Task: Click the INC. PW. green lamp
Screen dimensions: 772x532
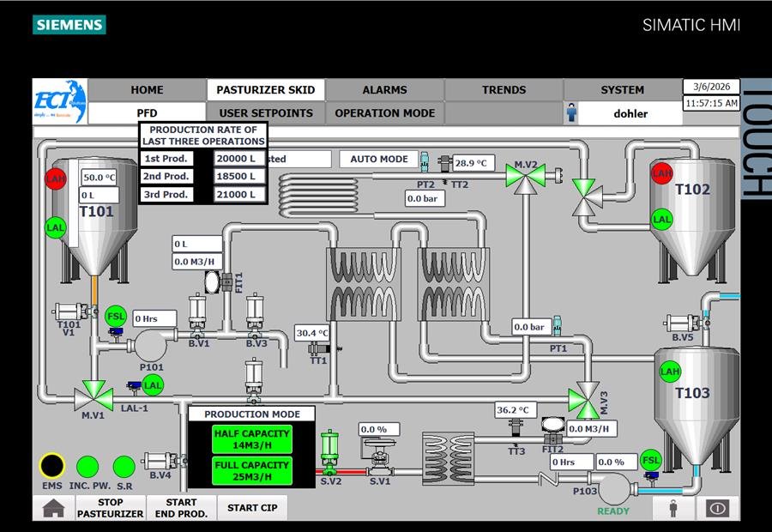Action: pyautogui.click(x=87, y=467)
